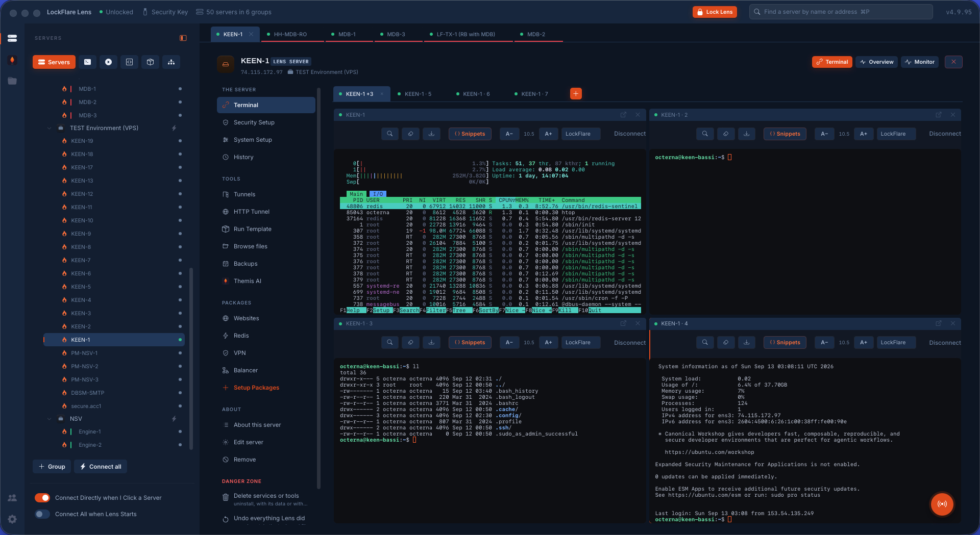Screen dimensions: 980x535
Task: Close the KEEN-1 · 3 terminal pane
Action: pyautogui.click(x=638, y=323)
